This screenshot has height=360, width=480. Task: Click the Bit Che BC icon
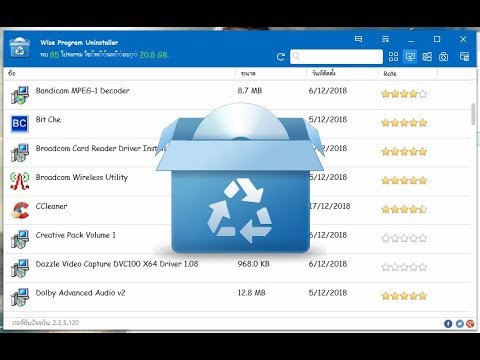coord(19,124)
